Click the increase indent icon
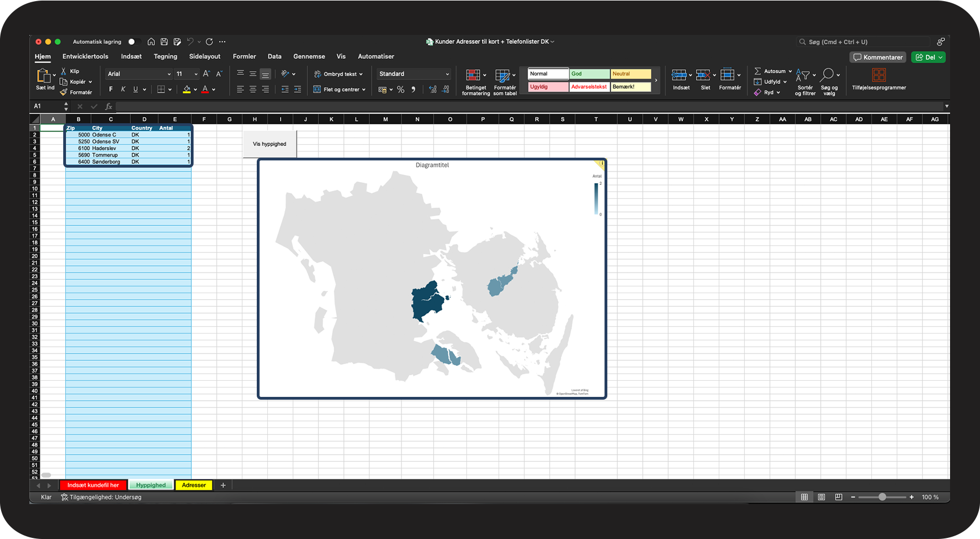 point(297,89)
